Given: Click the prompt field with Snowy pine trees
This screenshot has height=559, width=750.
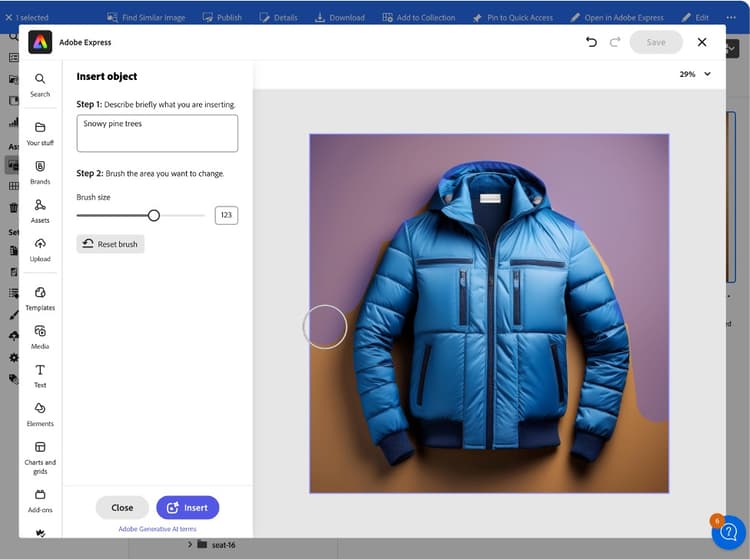Looking at the screenshot, I should click(x=157, y=133).
